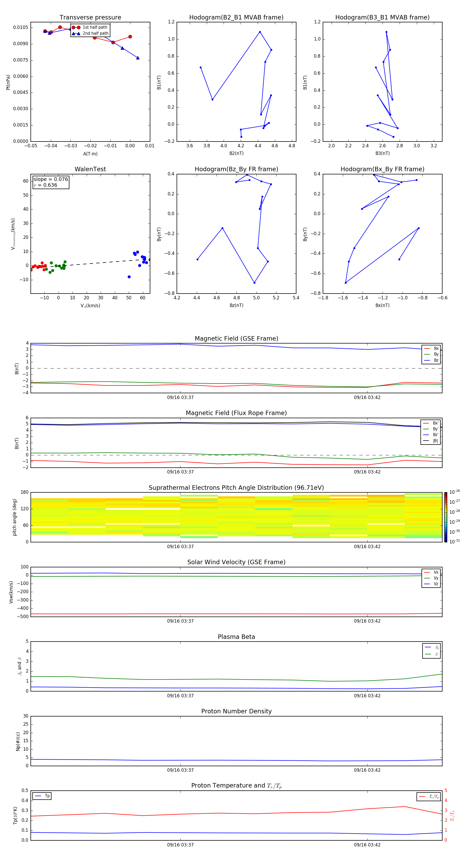Viewport: 473px width, 868px height.
Task: Click "Bx'" legend entry in Flux Rope panel
Action: pyautogui.click(x=431, y=423)
